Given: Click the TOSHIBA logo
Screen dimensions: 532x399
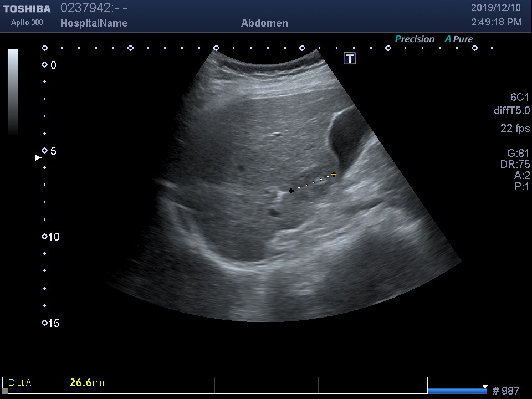Looking at the screenshot, I should (x=27, y=9).
